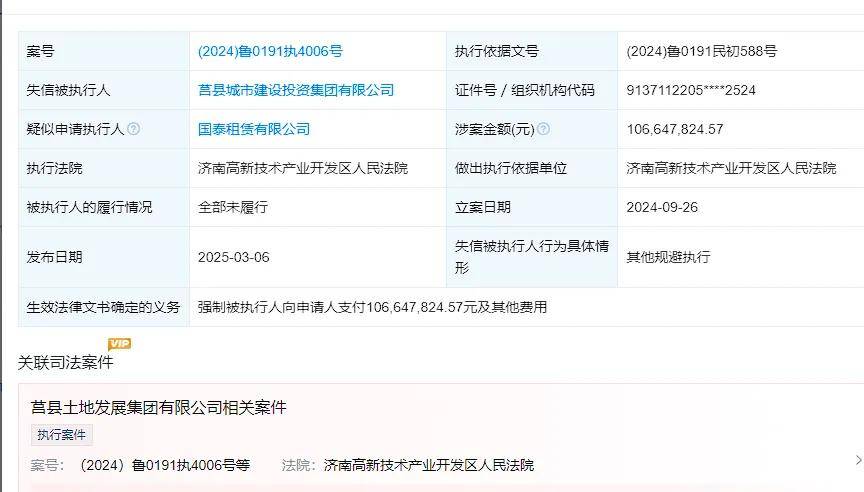Screen dimensions: 864x492
Task: Open 国泰租赁有限公司 company link
Action: click(253, 129)
